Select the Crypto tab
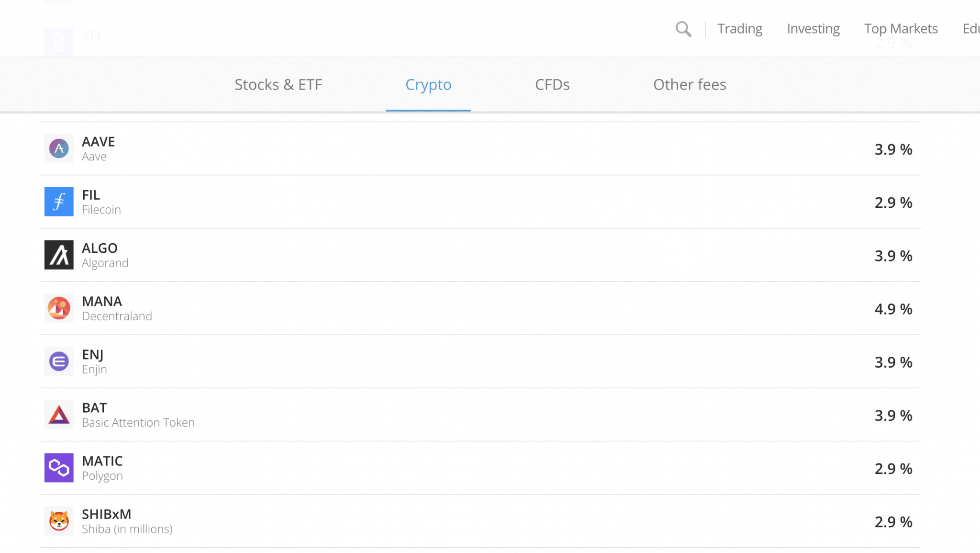980x553 pixels. 428,85
